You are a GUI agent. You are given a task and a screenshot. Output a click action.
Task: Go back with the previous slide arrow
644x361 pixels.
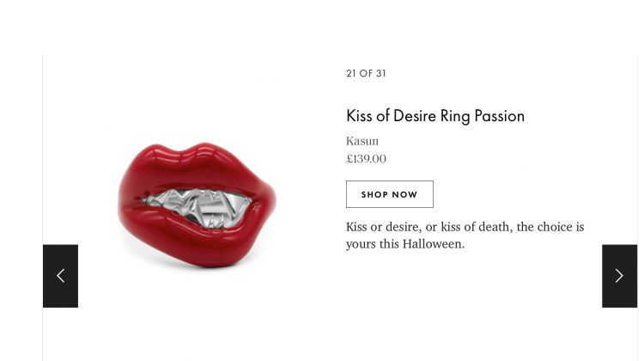[60, 276]
